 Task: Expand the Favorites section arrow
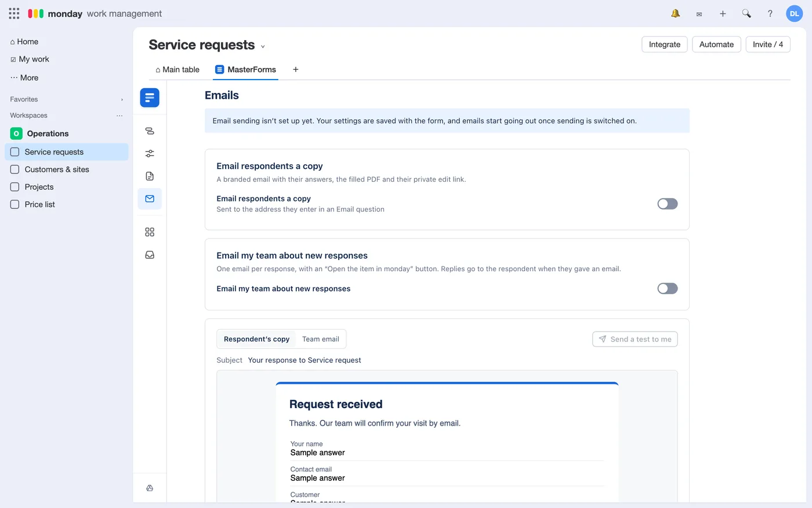(x=122, y=100)
